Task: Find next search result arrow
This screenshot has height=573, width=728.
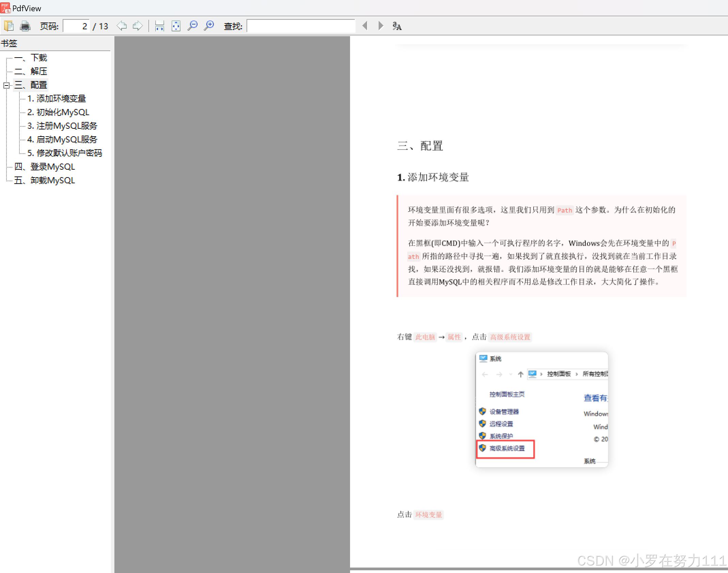Action: 381,26
